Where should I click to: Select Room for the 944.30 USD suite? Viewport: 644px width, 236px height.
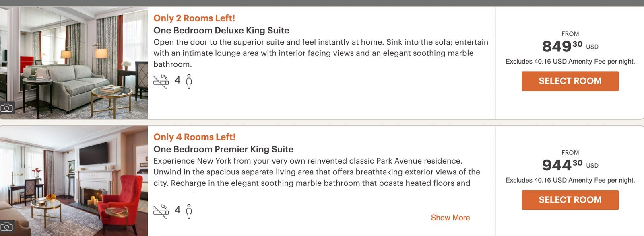(570, 200)
